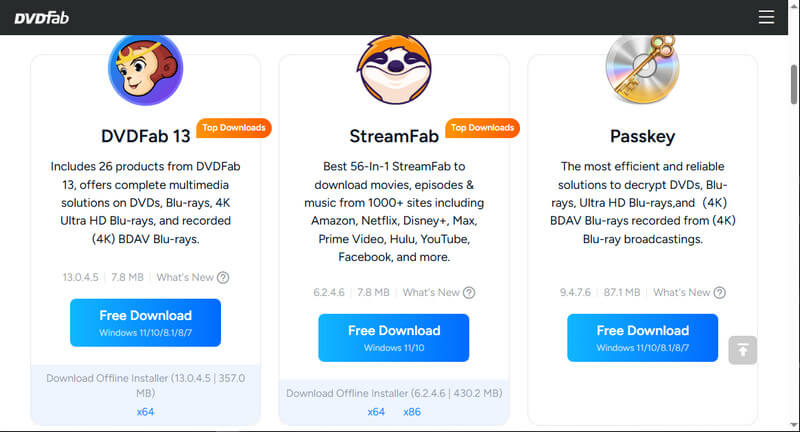Click question mark icon next to DVDFab 13 What's New
Viewport: 800px width, 432px height.
pos(223,277)
